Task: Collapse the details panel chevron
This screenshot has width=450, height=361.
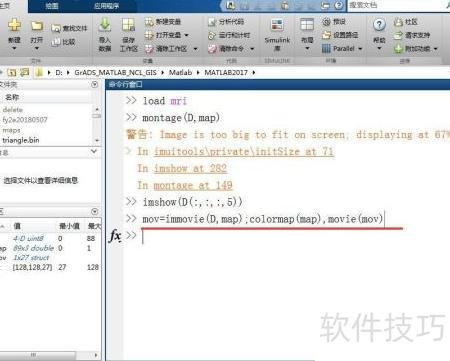Action: 94,152
